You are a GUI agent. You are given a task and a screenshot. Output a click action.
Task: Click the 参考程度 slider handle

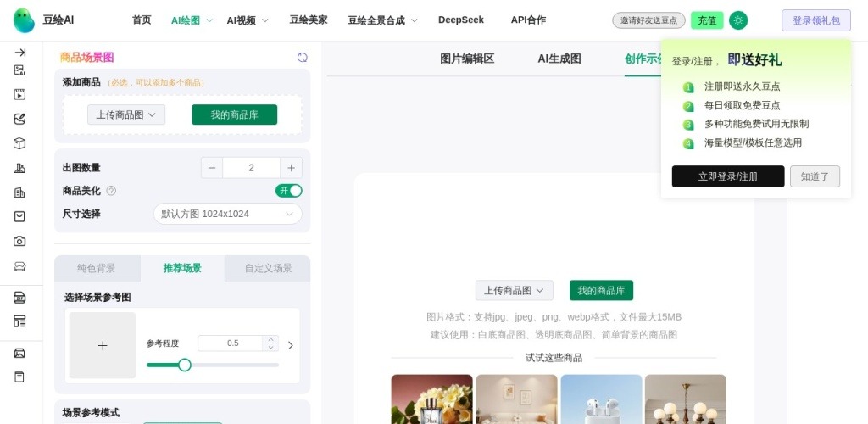point(185,365)
